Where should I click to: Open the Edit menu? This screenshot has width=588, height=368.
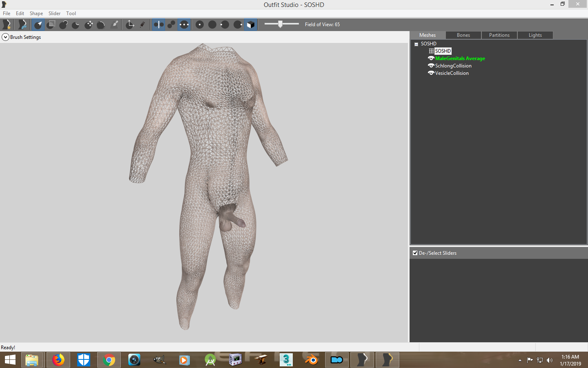[x=20, y=13]
